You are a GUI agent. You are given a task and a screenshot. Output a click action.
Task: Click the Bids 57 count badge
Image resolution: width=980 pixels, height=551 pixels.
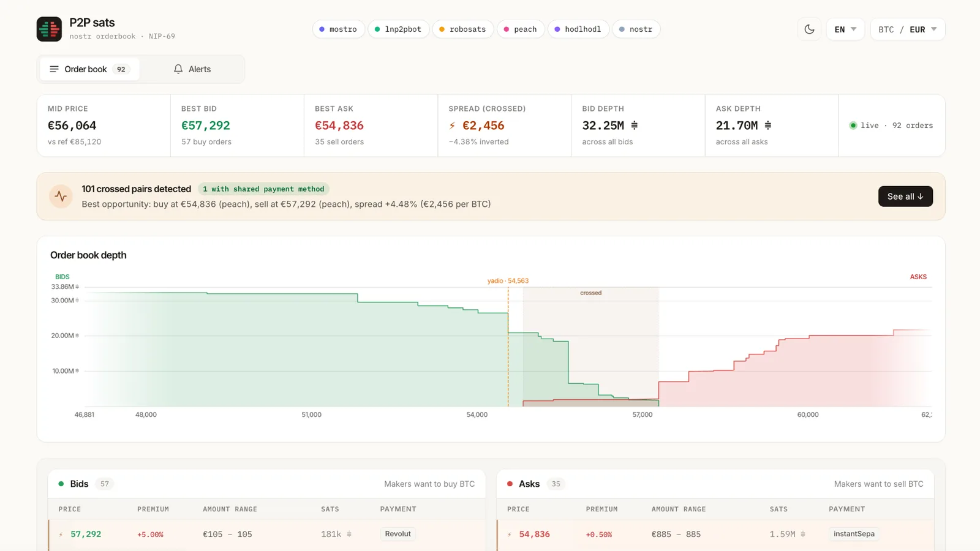105,484
